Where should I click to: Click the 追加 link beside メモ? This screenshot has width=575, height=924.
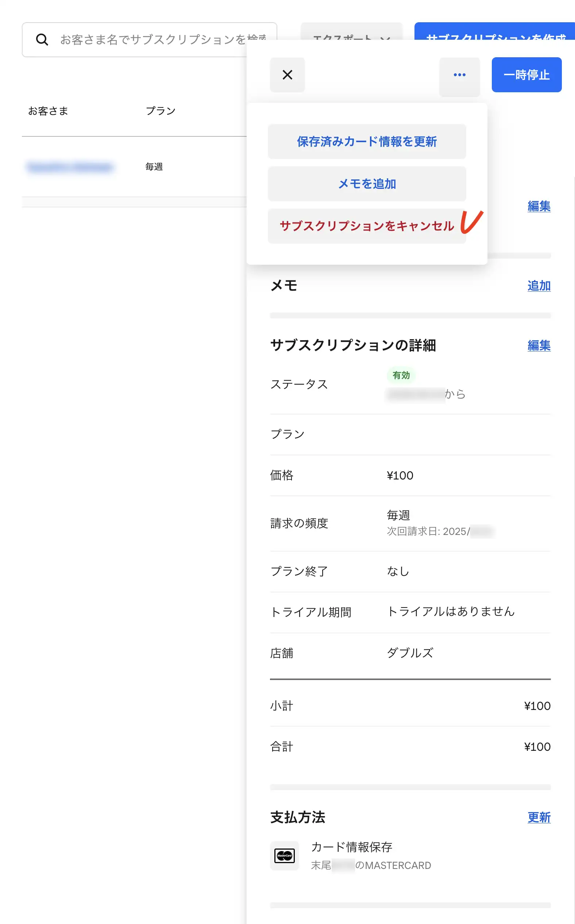pos(539,286)
